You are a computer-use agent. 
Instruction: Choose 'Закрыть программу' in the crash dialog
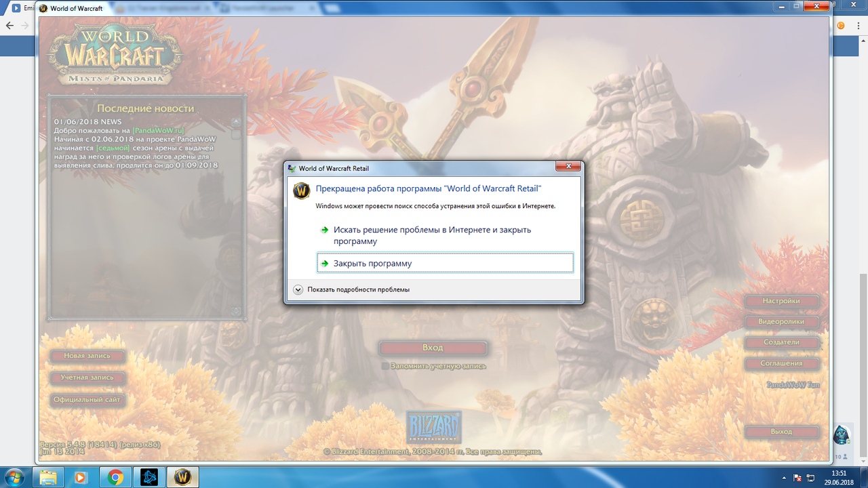pyautogui.click(x=445, y=263)
